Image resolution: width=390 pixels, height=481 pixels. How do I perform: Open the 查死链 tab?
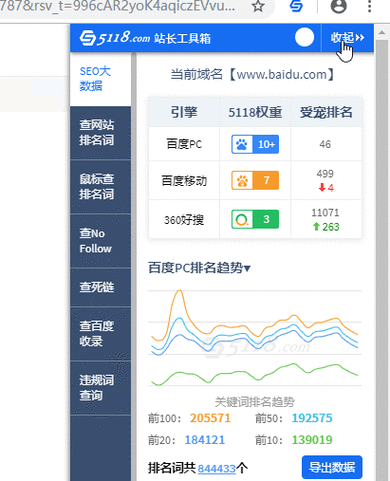point(100,287)
